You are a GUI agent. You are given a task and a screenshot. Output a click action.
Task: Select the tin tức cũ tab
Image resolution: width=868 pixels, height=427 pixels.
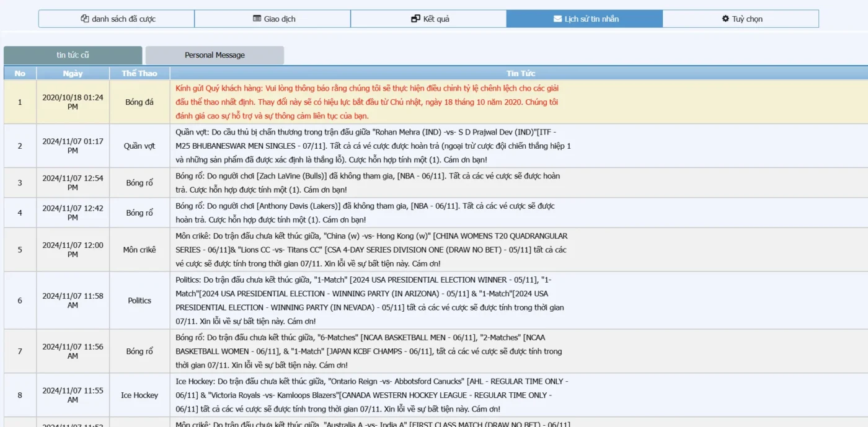[x=73, y=55]
